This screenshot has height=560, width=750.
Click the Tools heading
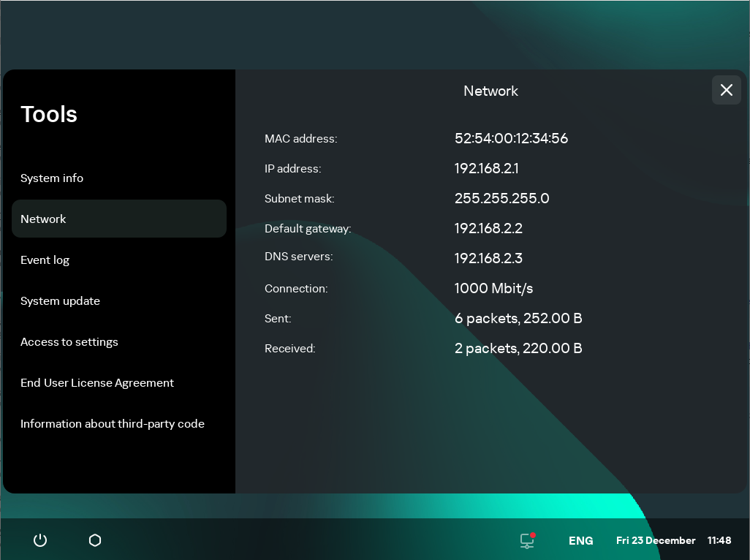(x=48, y=114)
